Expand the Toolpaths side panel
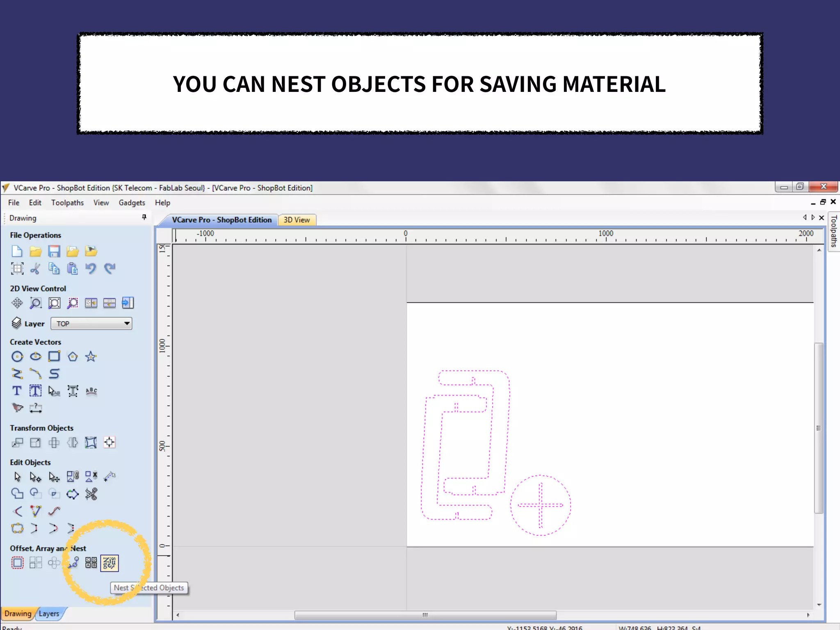 (x=833, y=231)
